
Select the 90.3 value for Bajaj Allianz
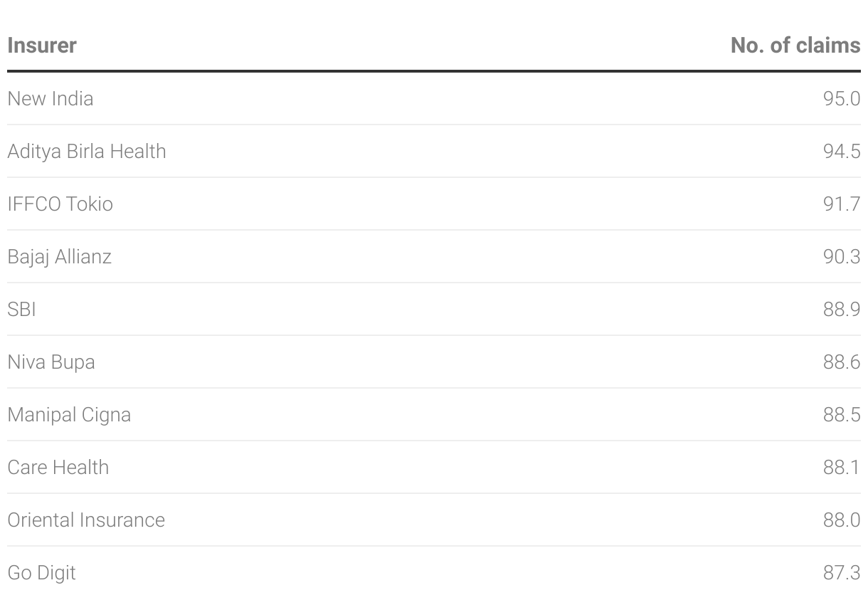click(x=842, y=256)
